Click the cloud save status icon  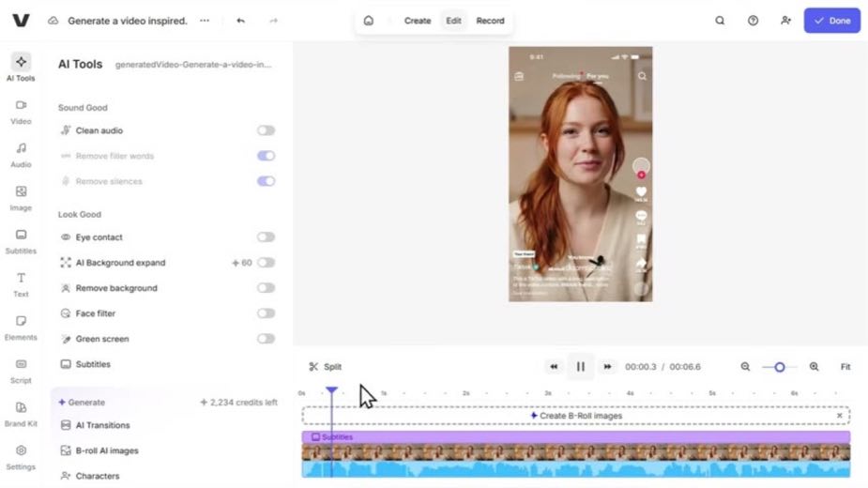tap(53, 21)
